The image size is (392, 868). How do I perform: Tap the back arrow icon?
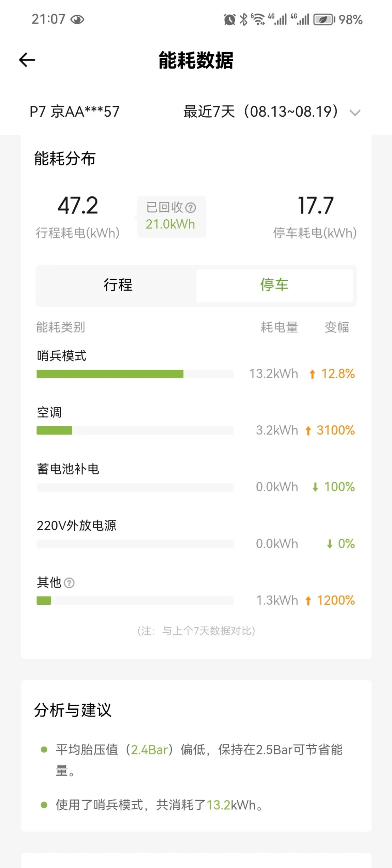tap(27, 60)
